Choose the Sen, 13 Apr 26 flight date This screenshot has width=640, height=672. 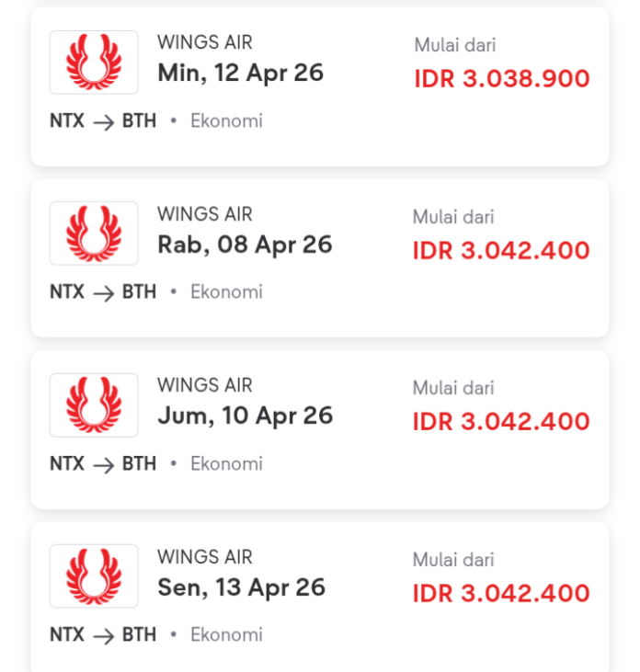(241, 587)
